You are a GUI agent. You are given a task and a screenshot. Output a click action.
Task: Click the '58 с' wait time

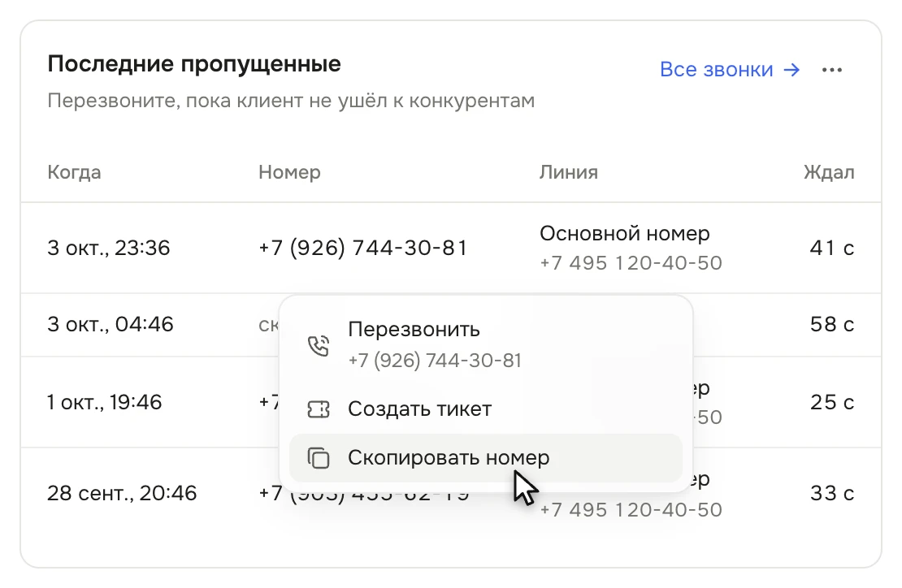832,325
